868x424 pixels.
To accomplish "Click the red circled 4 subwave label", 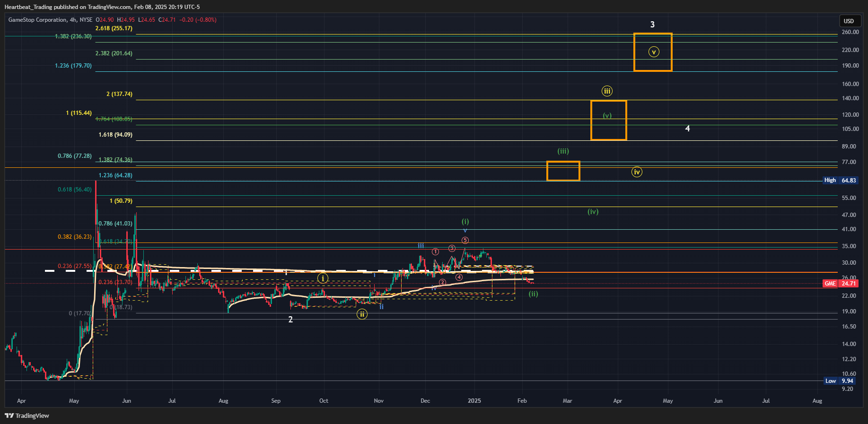I will click(x=459, y=277).
